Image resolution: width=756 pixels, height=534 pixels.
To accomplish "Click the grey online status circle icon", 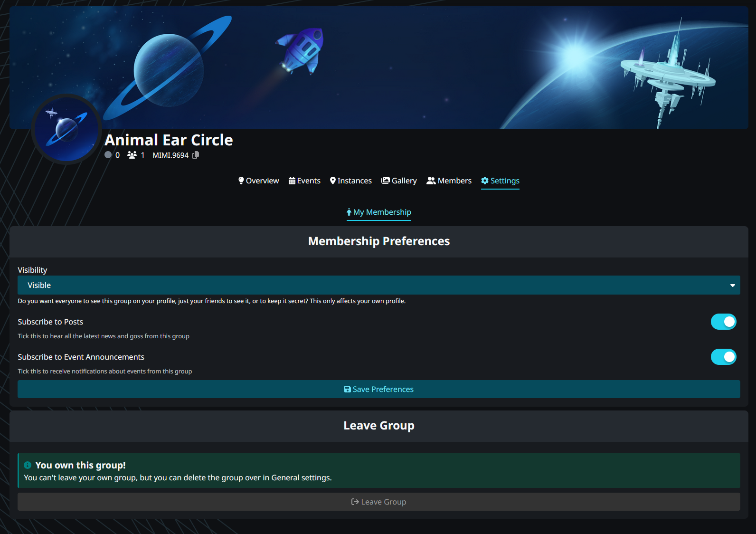I will pos(108,155).
